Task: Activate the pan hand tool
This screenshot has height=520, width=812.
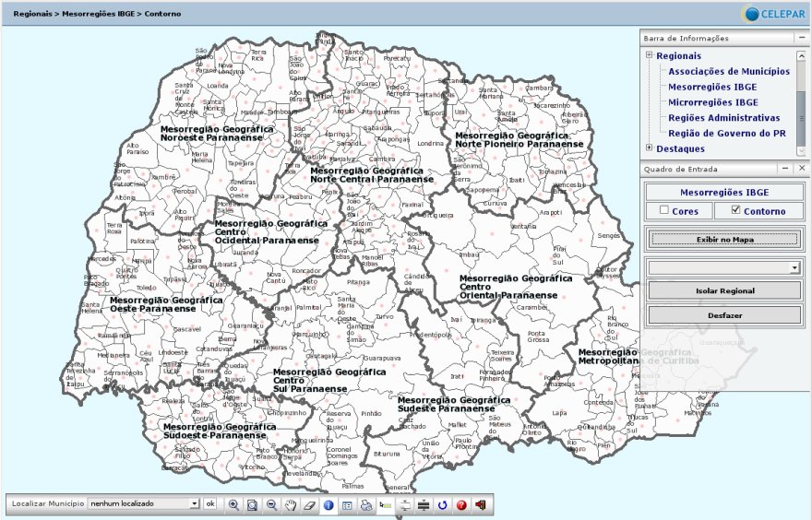Action: (291, 504)
